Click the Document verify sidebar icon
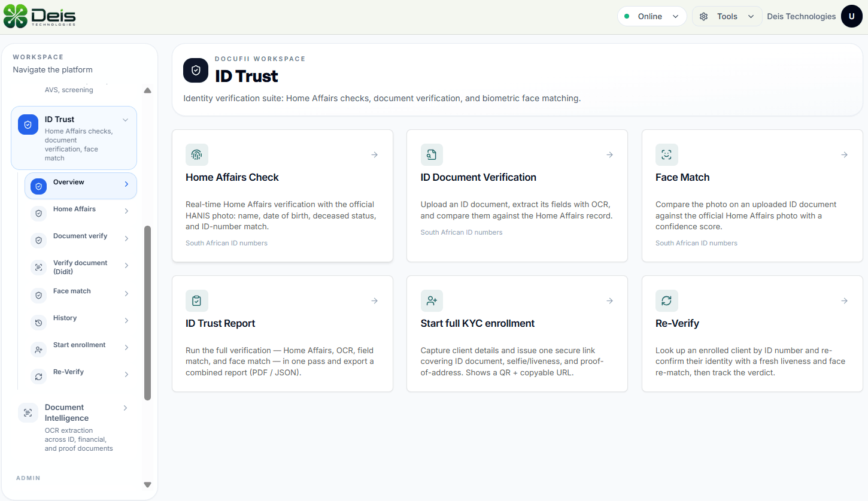868x501 pixels. 38,240
